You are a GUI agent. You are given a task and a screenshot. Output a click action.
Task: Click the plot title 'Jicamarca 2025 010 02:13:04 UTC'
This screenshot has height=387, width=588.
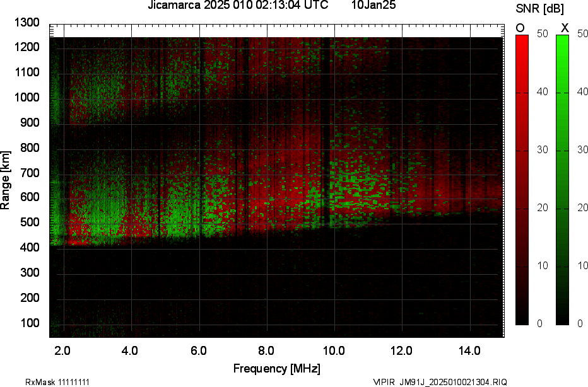(238, 5)
